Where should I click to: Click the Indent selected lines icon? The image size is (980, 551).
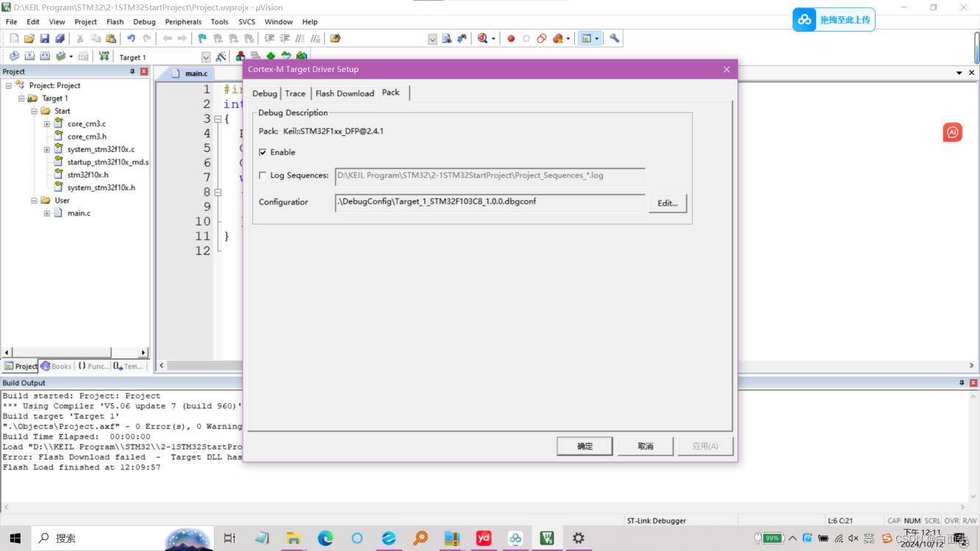269,38
